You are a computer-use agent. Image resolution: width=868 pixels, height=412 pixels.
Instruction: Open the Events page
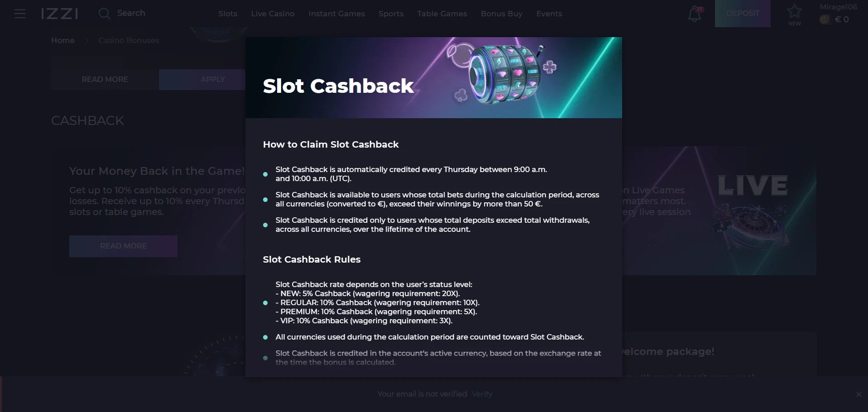pos(549,14)
